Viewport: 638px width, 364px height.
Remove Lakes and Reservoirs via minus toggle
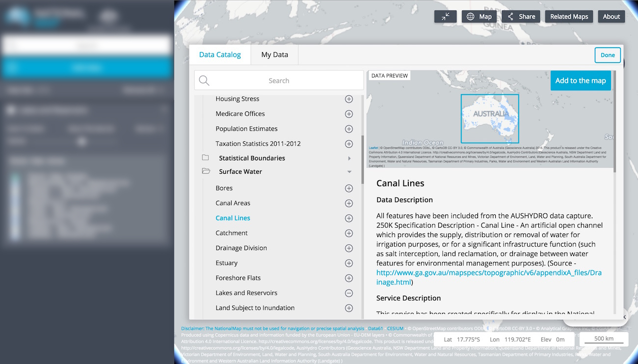pyautogui.click(x=348, y=293)
